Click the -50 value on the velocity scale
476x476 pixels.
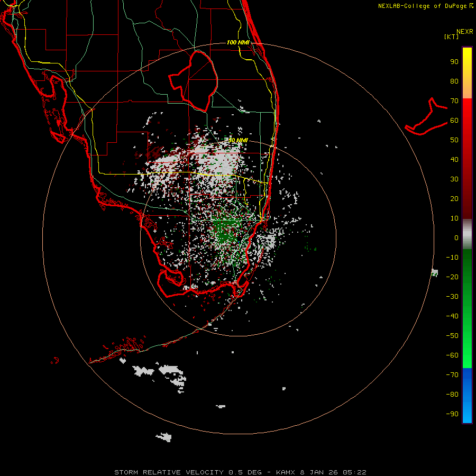point(452,336)
